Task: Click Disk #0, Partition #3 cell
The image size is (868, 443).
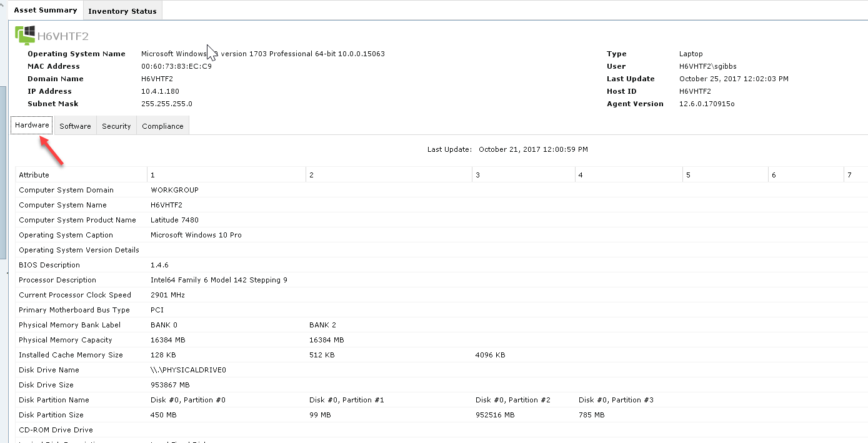Action: click(x=616, y=400)
